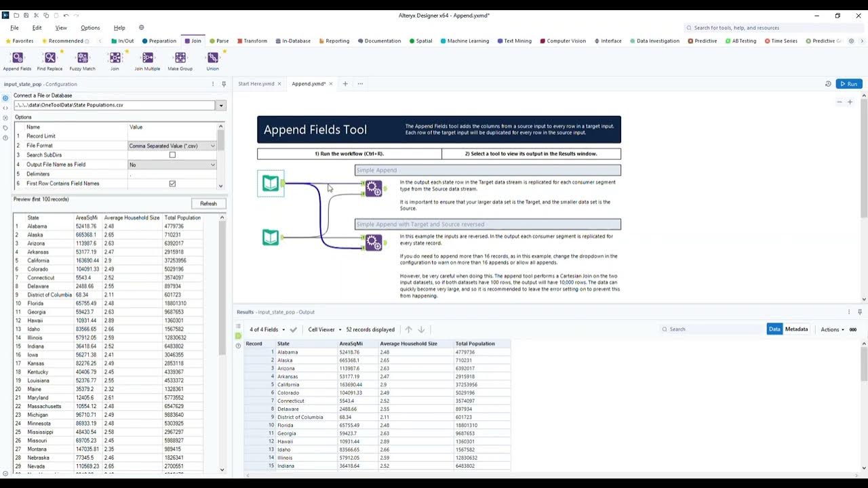Switch to the Start Here.yxmd tab
868x488 pixels.
pyautogui.click(x=256, y=84)
